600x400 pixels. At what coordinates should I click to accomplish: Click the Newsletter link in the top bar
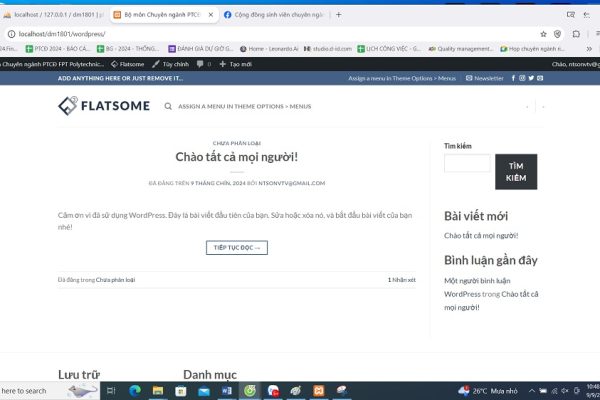tap(484, 78)
